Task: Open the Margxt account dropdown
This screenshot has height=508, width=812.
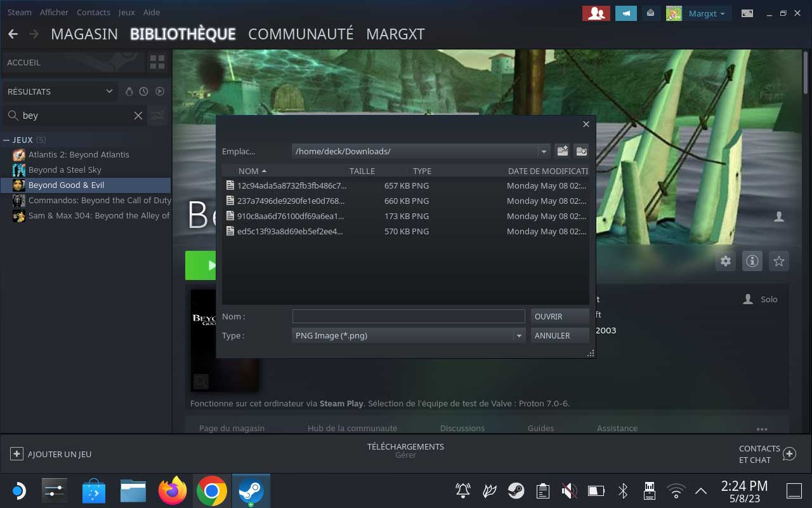Action: [707, 13]
